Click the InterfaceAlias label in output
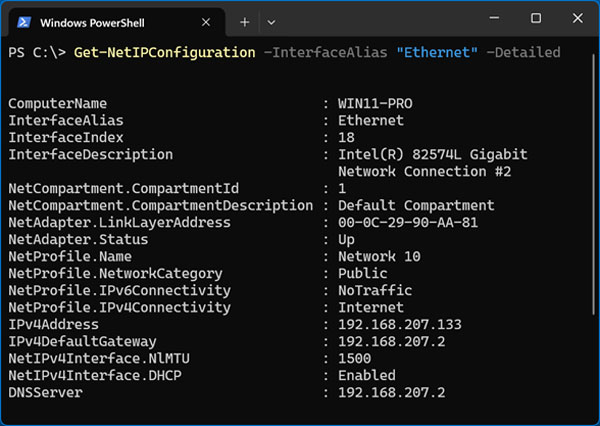The height and width of the screenshot is (426, 600). point(66,121)
